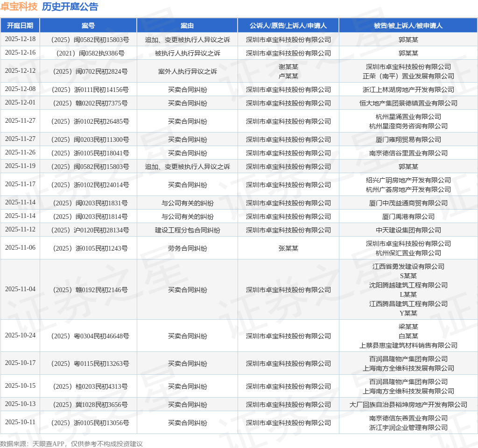Click defendant 绍兴广玥房地产开发有限公司

click(x=408, y=180)
